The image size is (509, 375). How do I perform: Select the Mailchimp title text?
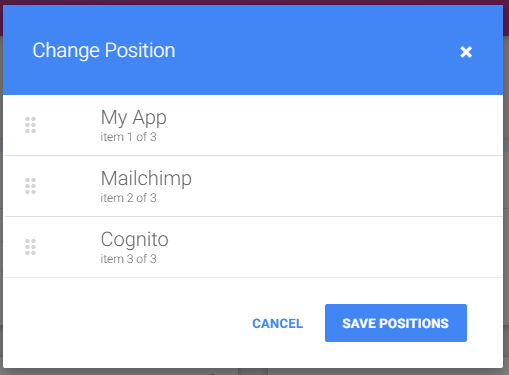[146, 178]
